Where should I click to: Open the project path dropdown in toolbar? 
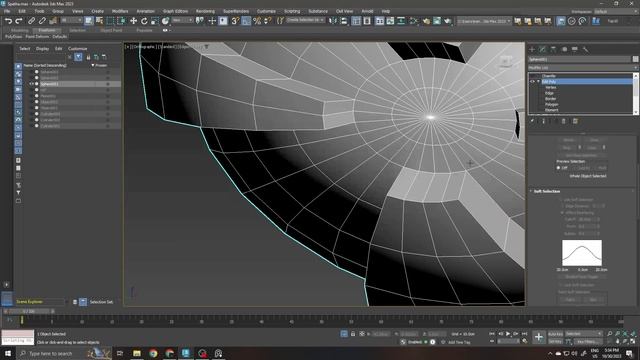pos(484,21)
